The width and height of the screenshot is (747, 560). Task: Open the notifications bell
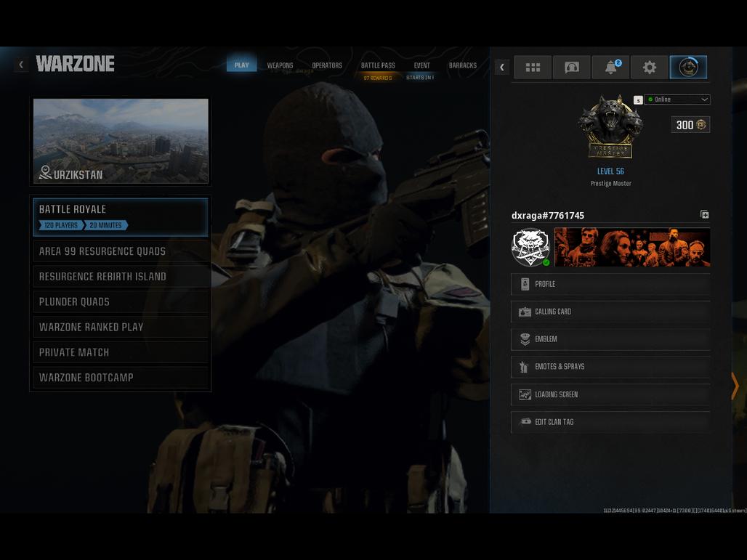coord(610,67)
